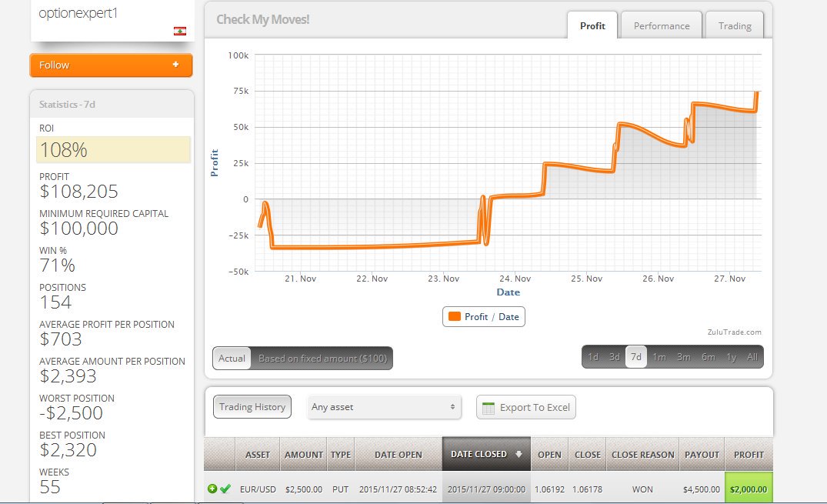Click the $4,500.00 payout cell

point(702,489)
